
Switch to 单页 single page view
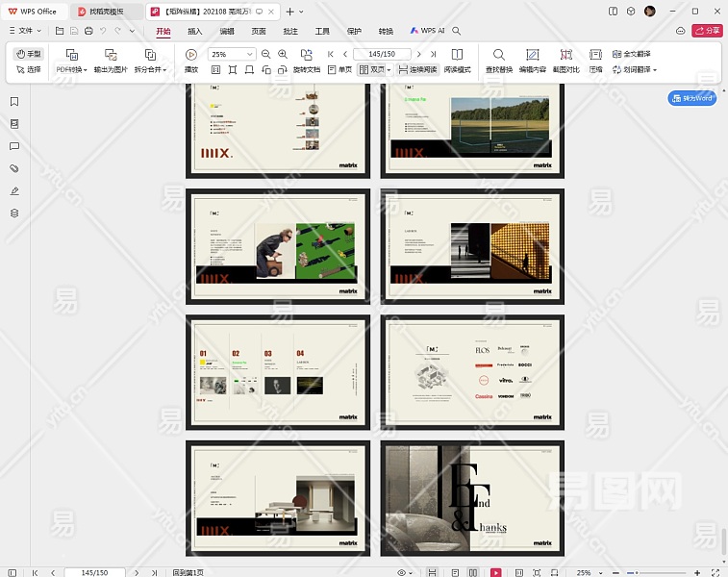click(339, 70)
